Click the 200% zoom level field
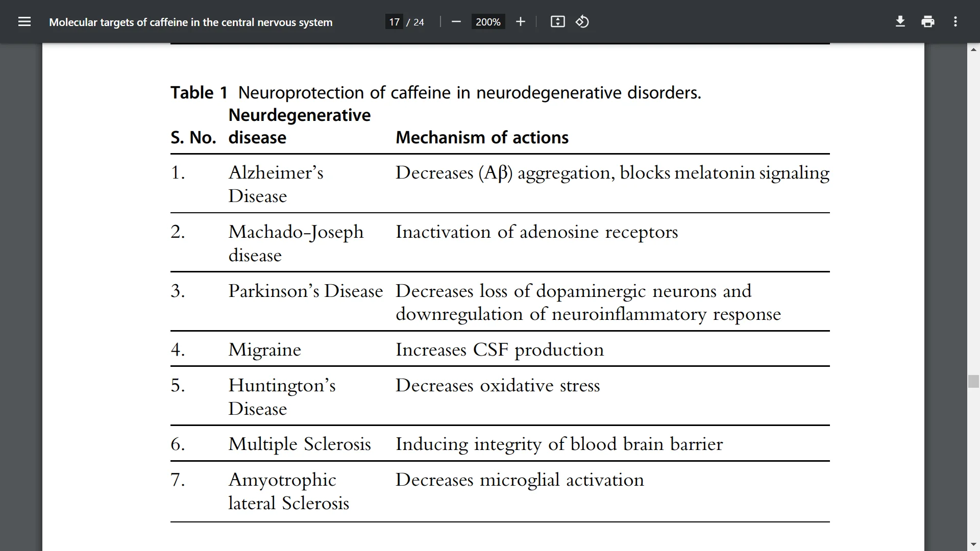The image size is (980, 551). pyautogui.click(x=488, y=22)
